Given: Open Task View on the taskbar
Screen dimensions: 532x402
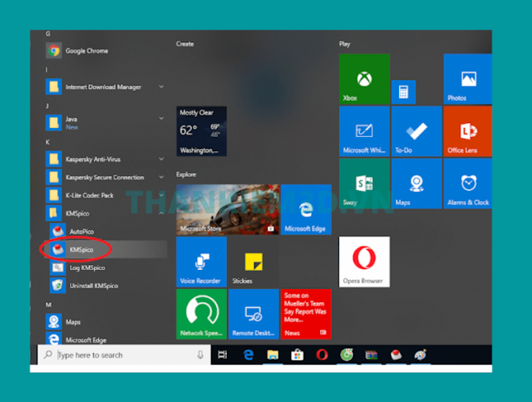Looking at the screenshot, I should point(223,355).
